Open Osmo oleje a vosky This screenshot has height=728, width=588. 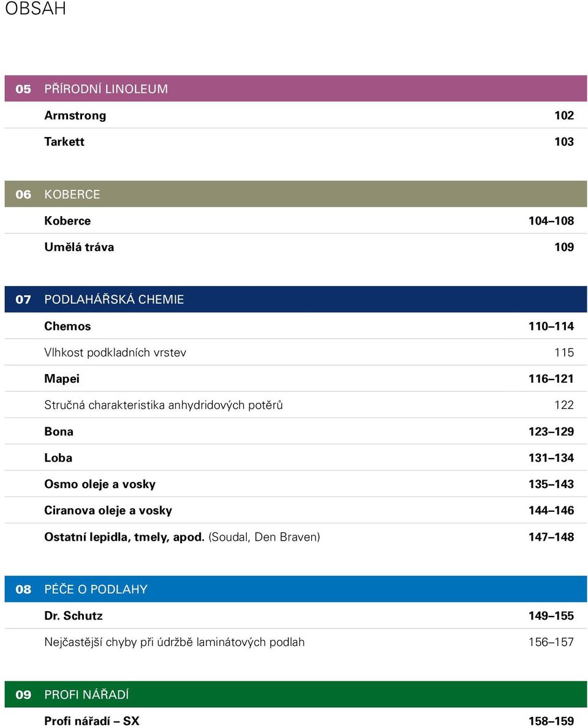[x=296, y=484]
